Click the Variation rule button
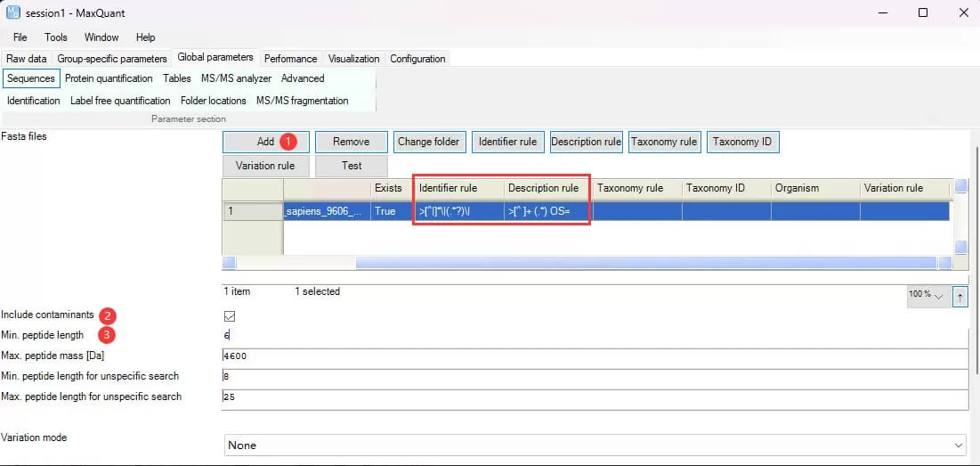This screenshot has width=980, height=466. click(x=265, y=166)
